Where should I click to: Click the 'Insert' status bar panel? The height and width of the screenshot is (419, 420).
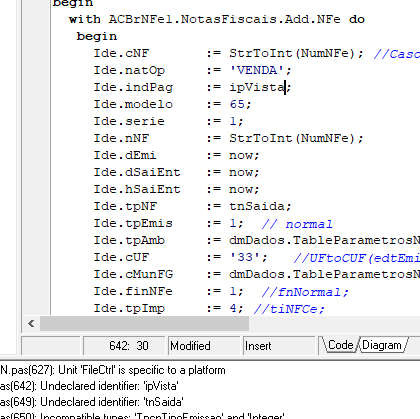coord(279,346)
